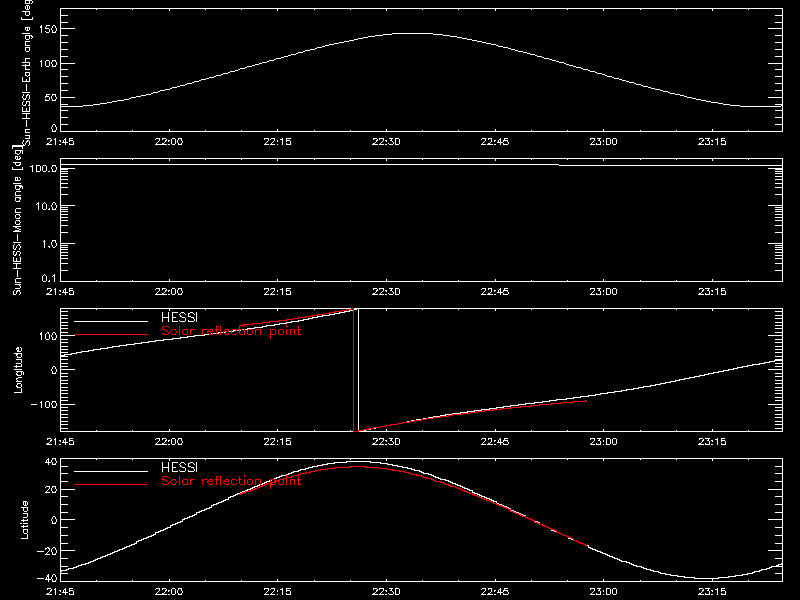The width and height of the screenshot is (800, 600).
Task: Select the 23:00 label under the Longitude plot
Action: [603, 441]
